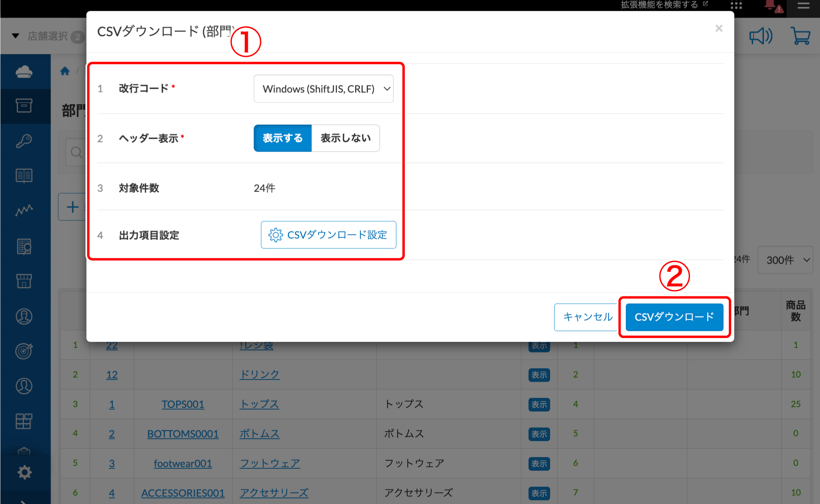
Task: Click the blue CSVダウンロード button
Action: tap(674, 317)
